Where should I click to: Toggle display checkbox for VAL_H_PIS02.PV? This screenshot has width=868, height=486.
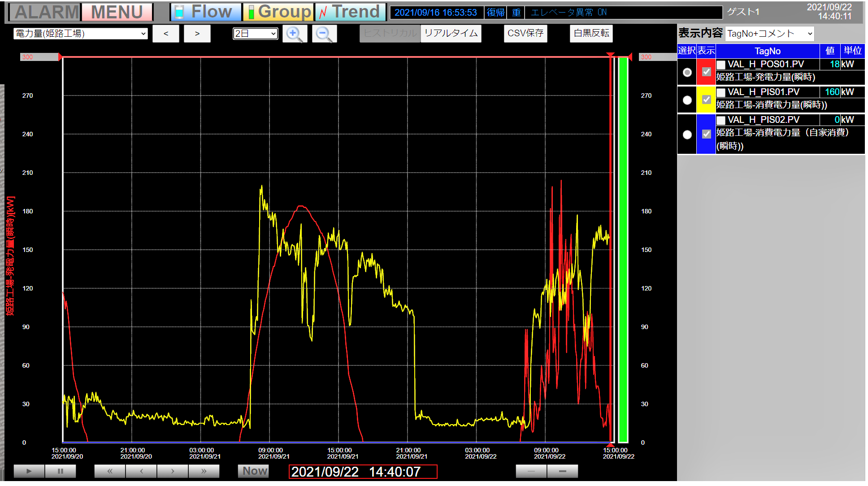(x=706, y=134)
